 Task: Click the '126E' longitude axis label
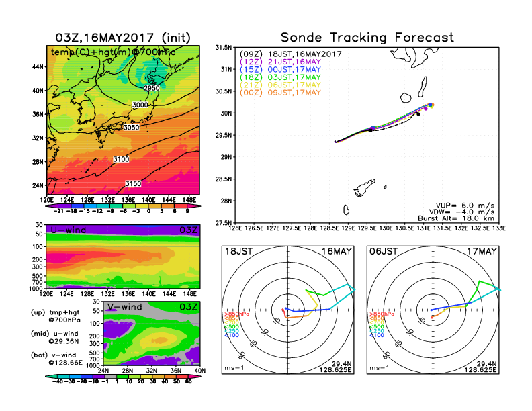point(235,228)
